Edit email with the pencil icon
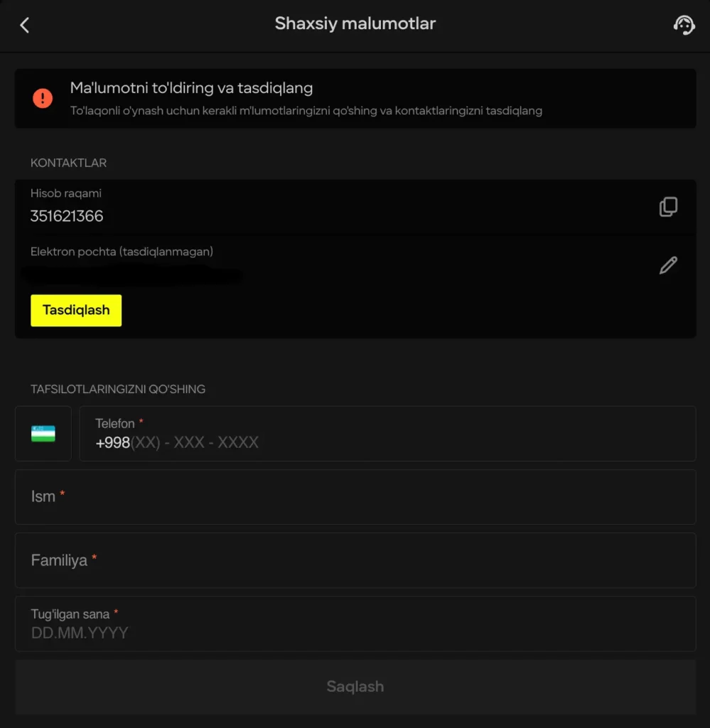This screenshot has width=710, height=728. [668, 265]
